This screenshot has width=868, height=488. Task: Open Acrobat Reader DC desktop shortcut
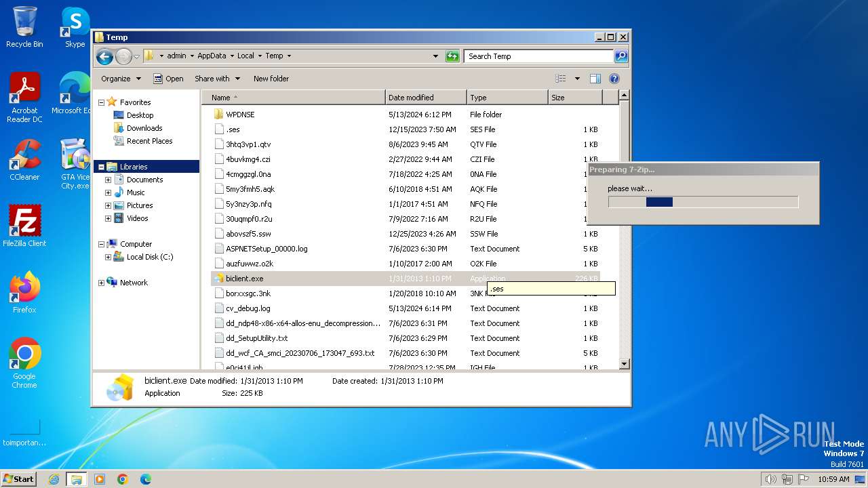click(24, 98)
